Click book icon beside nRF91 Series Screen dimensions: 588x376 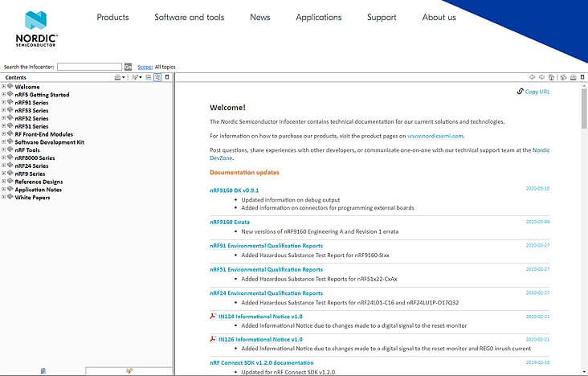10,102
